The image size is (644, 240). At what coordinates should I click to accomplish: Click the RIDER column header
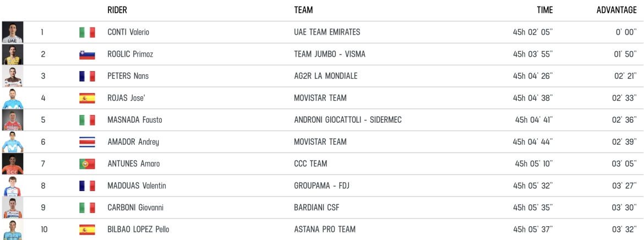[117, 10]
